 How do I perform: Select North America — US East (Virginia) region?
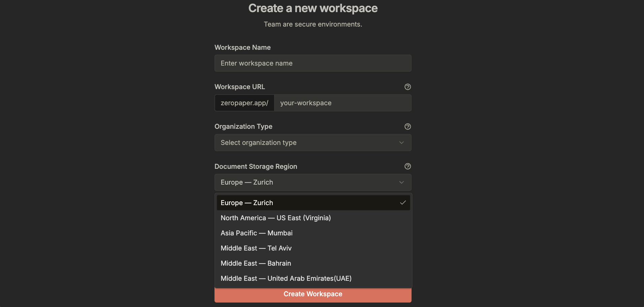[275, 218]
